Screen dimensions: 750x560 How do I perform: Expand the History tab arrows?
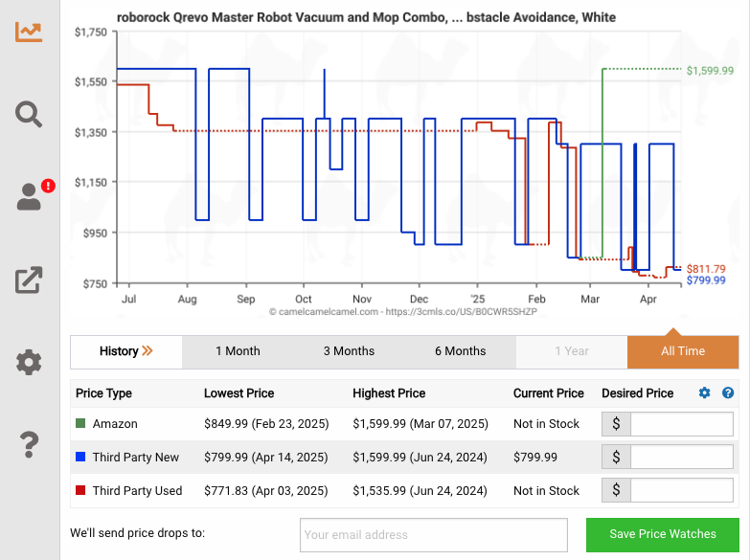pyautogui.click(x=126, y=351)
